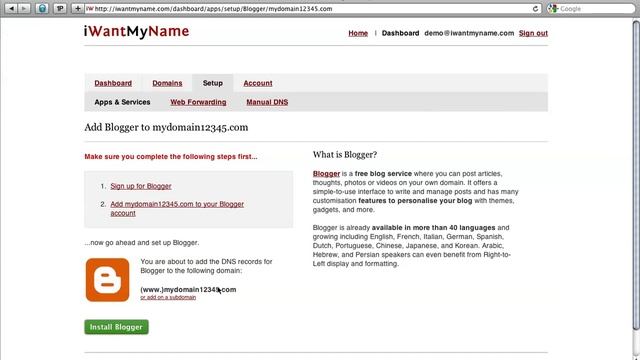Reload page with the refresh icon
Screen dimensions: 640x360
tap(535, 9)
